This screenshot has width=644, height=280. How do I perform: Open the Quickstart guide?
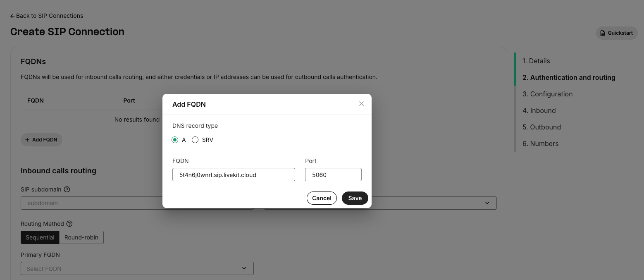pyautogui.click(x=617, y=33)
